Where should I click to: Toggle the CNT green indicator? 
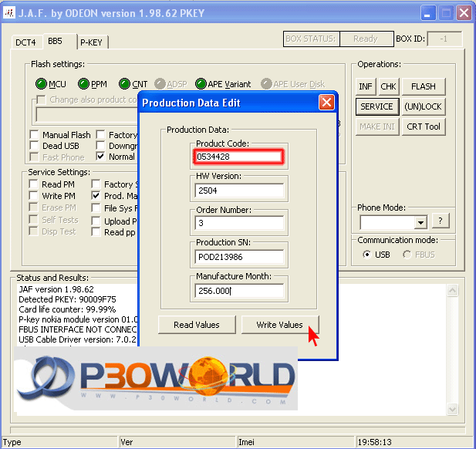124,84
